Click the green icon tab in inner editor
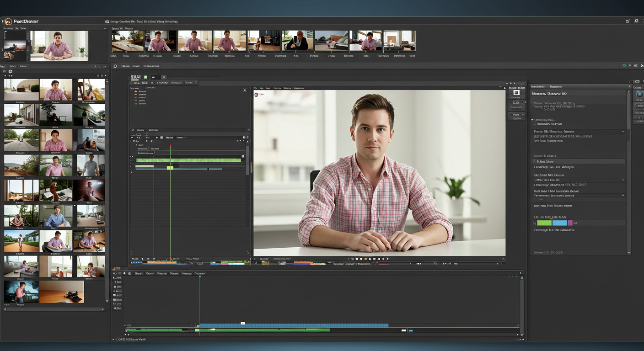The width and height of the screenshot is (644, 351). 145,77
